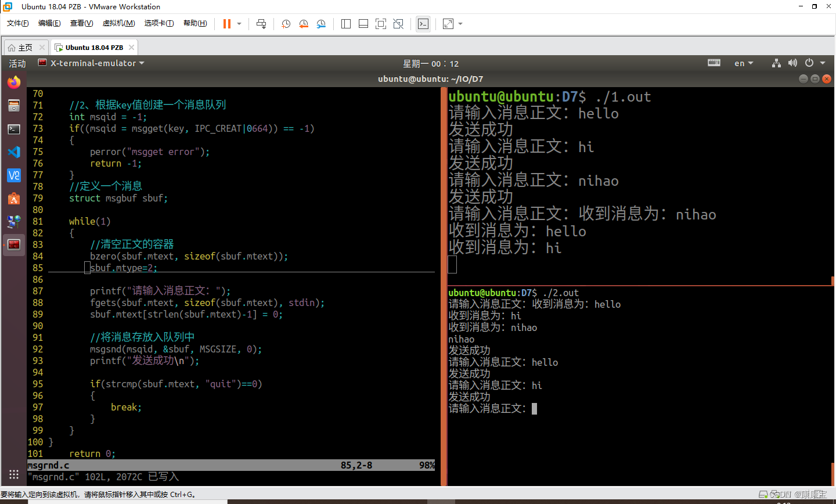This screenshot has width=836, height=504.
Task: Pause the virtual machine with the orange pause icon
Action: 227,24
